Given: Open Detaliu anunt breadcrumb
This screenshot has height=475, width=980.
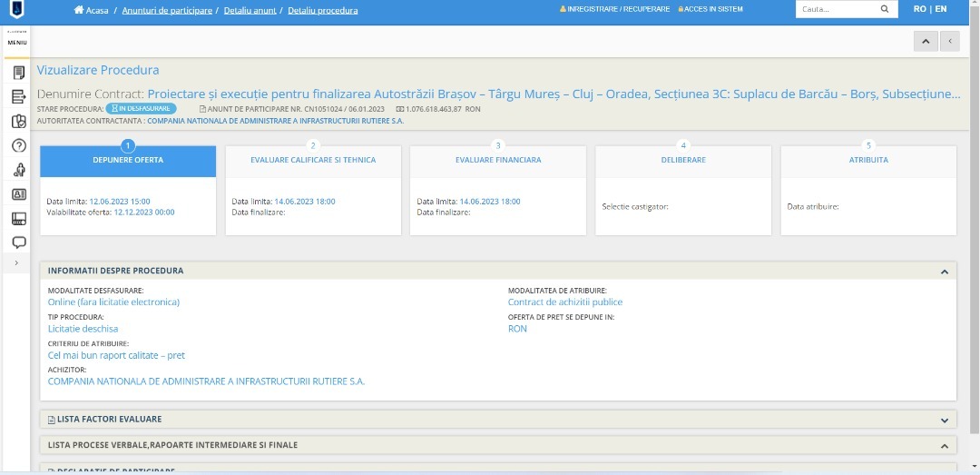Looking at the screenshot, I should (251, 11).
